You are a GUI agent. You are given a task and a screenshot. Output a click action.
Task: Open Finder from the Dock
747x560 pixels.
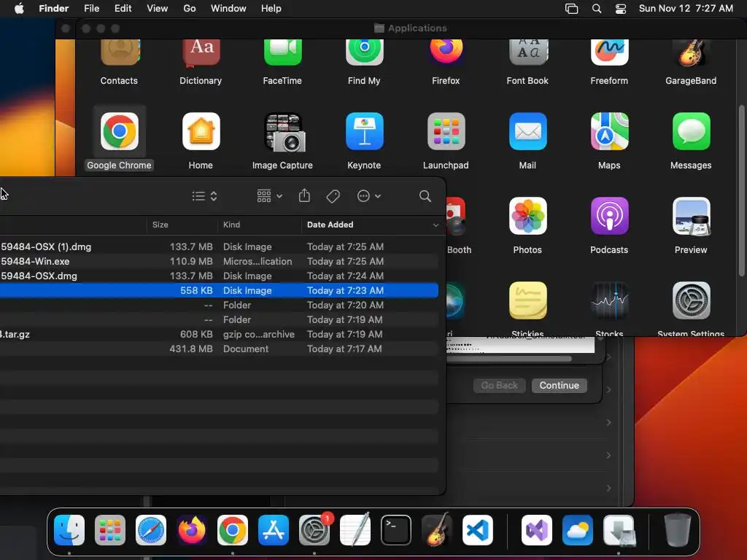[69, 530]
